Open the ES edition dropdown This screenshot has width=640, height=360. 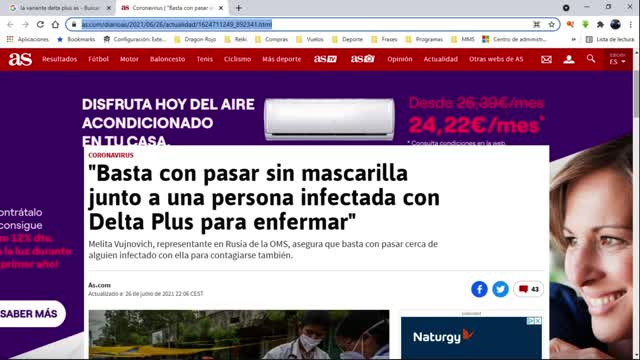tap(617, 59)
